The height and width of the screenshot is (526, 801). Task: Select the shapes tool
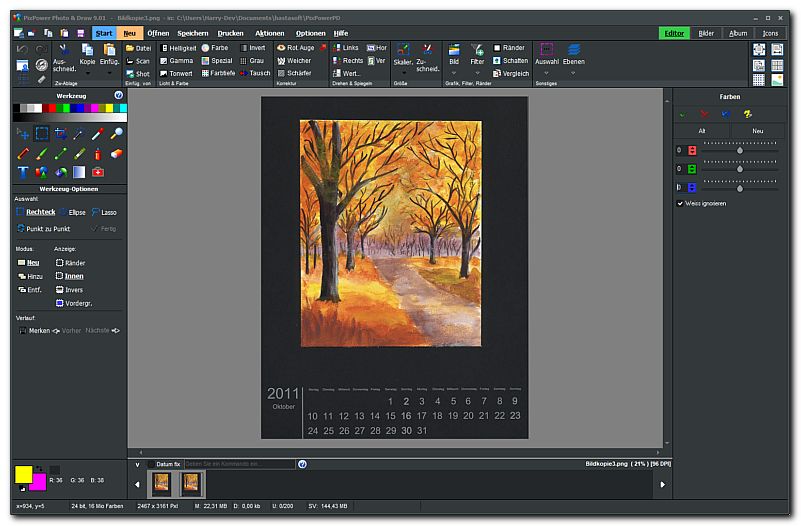(x=42, y=172)
